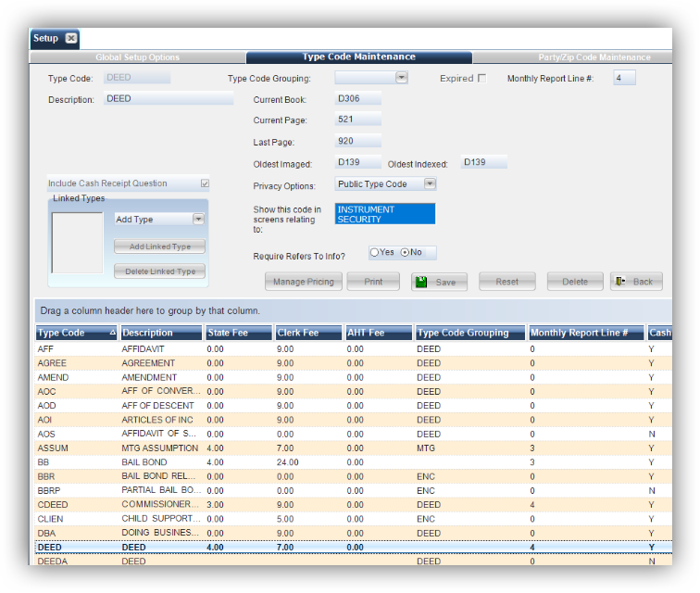Select the AMEND row
This screenshot has height=593, width=700.
click(354, 378)
